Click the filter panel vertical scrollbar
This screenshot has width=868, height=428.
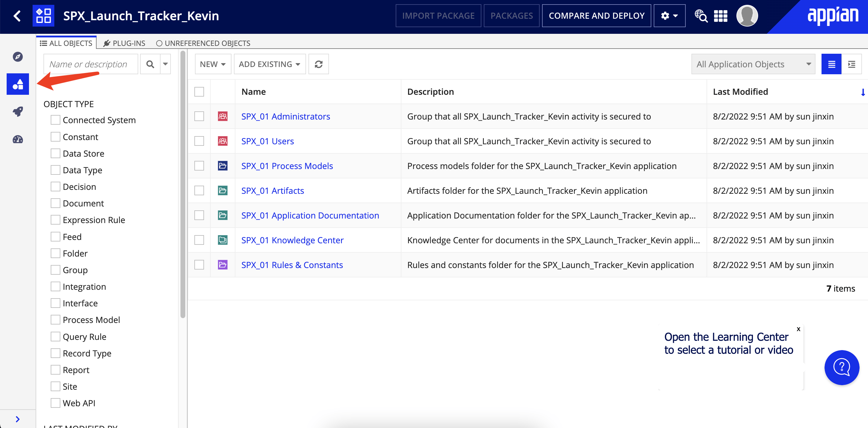(x=183, y=184)
